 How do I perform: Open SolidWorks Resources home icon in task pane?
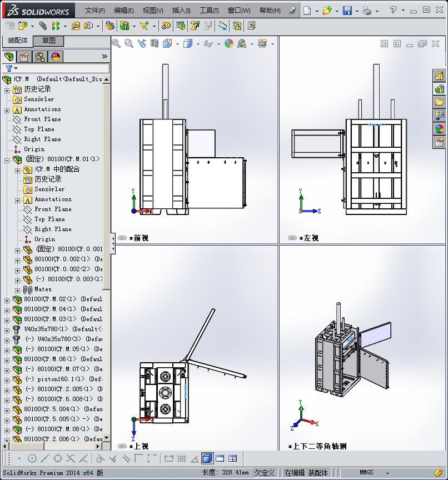click(x=440, y=76)
